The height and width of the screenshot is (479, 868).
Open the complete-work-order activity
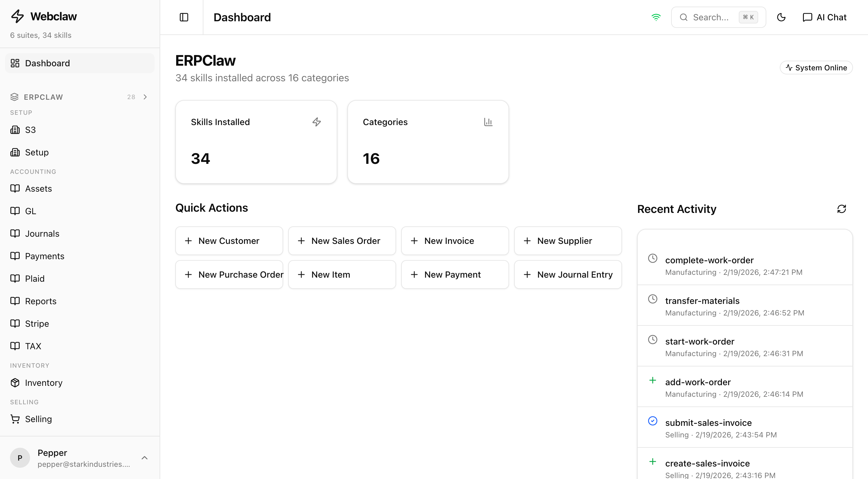point(745,265)
